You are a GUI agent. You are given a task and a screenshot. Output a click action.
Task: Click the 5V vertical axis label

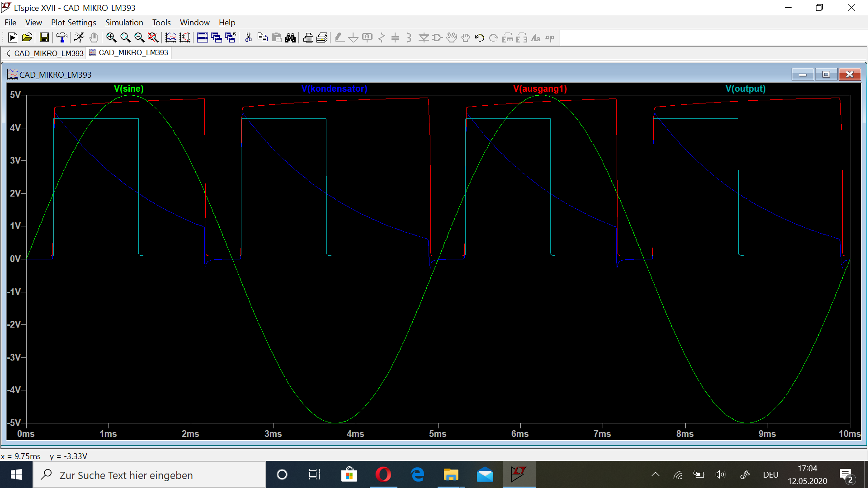point(15,95)
